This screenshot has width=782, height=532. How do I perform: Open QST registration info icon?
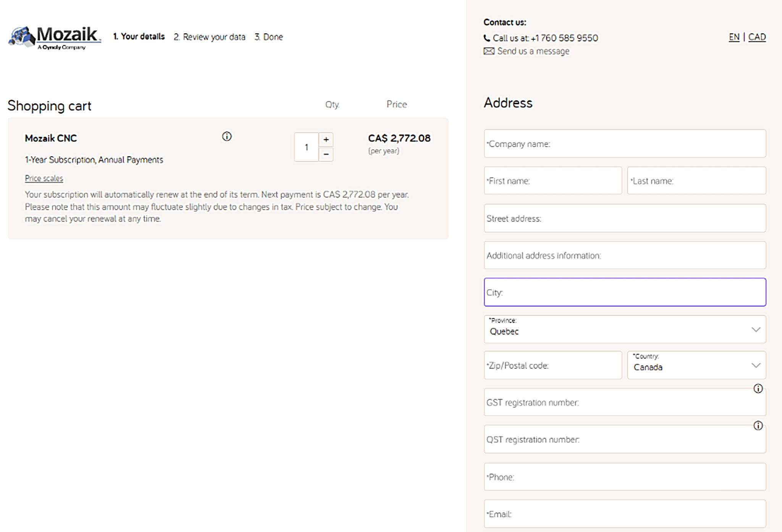pos(758,425)
